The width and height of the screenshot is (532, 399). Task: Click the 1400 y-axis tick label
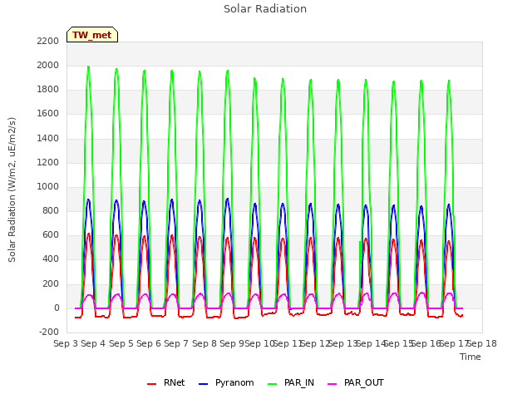click(x=48, y=139)
